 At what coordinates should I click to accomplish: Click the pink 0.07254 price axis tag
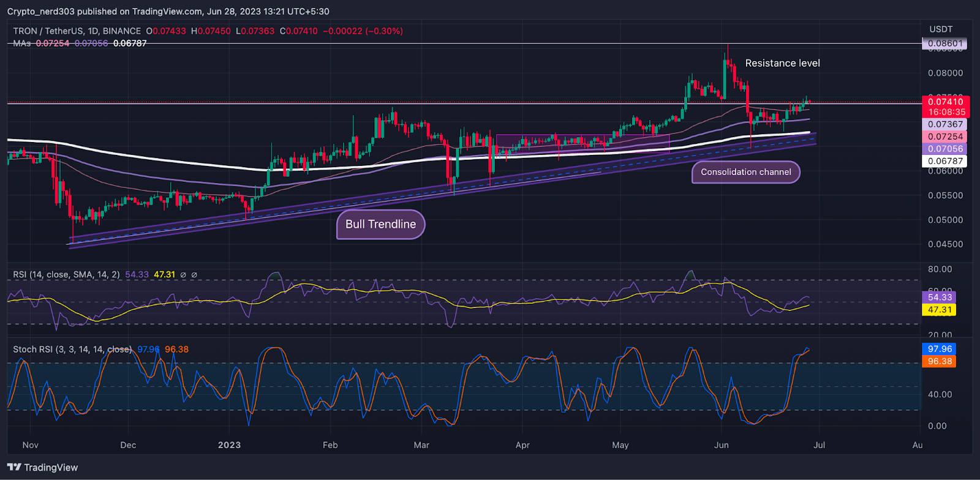(945, 137)
